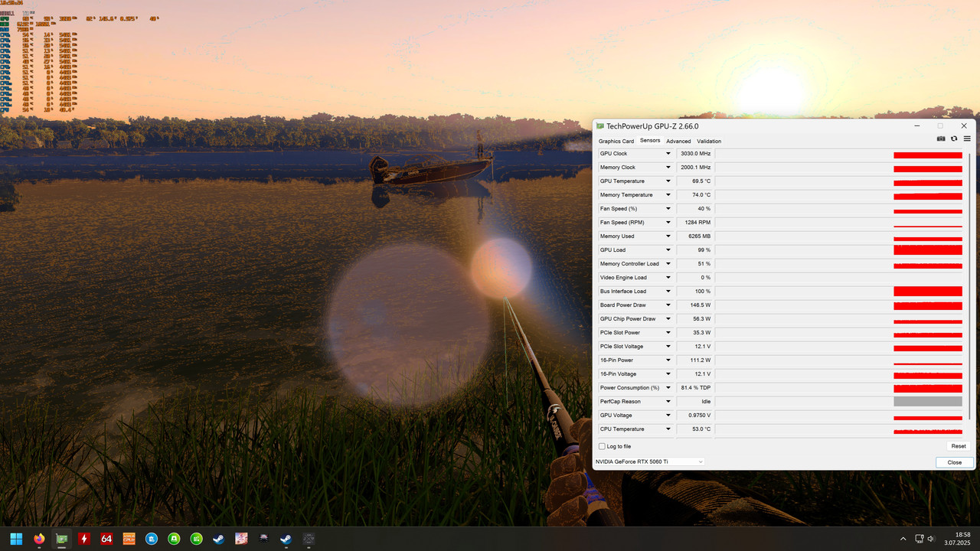Open the Fan Speed (RPM) dropdown

coord(668,223)
